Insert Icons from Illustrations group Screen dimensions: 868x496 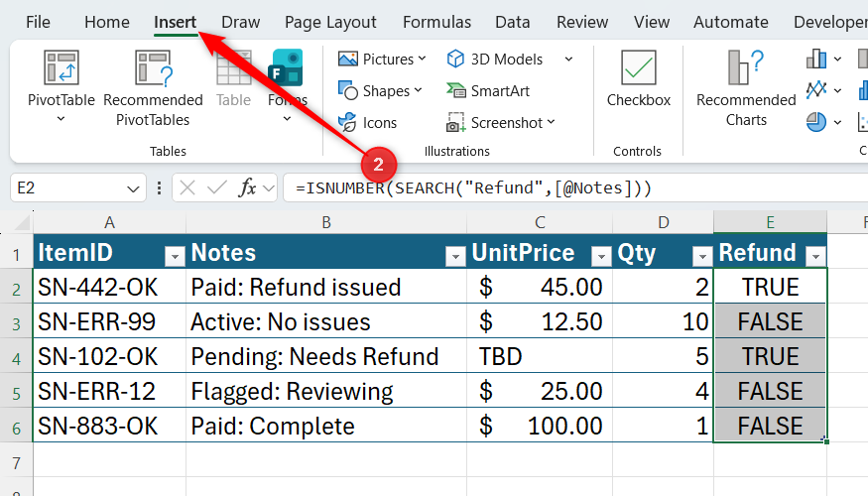pos(368,122)
